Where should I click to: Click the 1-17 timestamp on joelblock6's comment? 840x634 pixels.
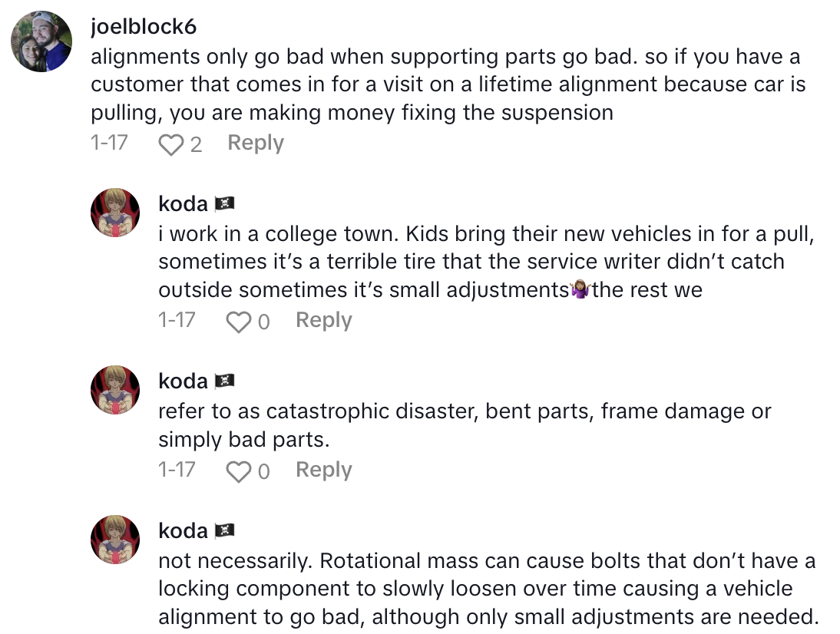coord(107,143)
